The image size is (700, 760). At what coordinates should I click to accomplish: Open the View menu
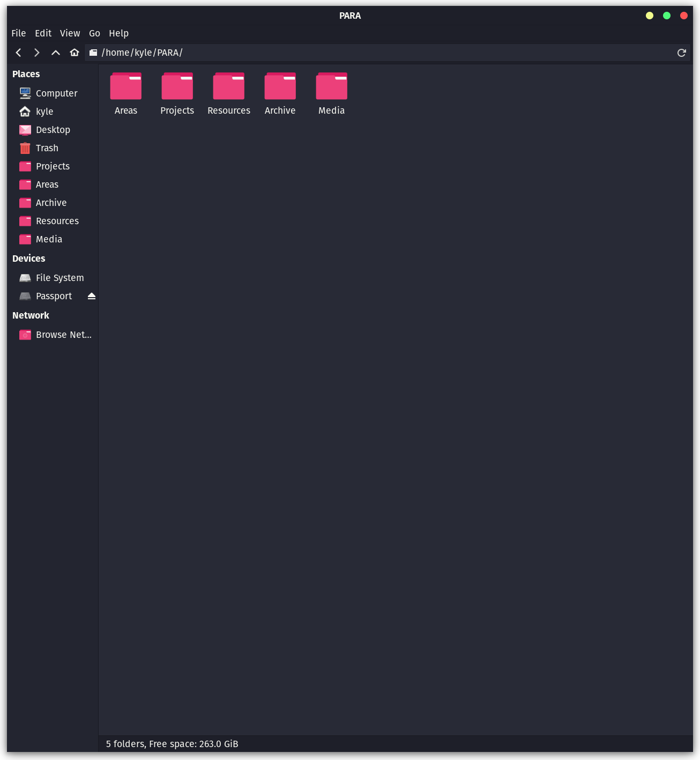coord(70,33)
